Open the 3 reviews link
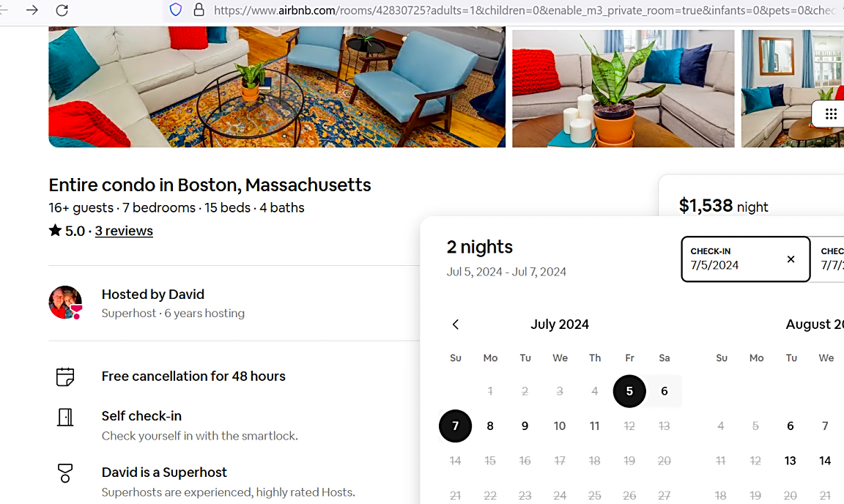 [x=124, y=231]
